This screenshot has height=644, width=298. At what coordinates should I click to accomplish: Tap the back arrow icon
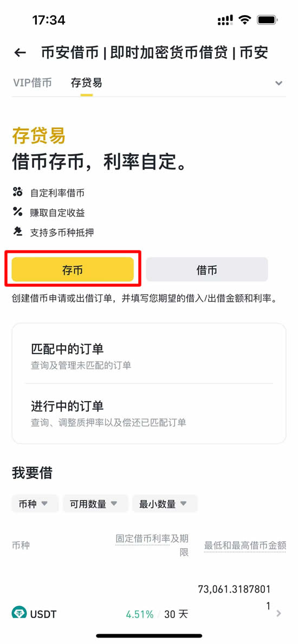(x=20, y=52)
